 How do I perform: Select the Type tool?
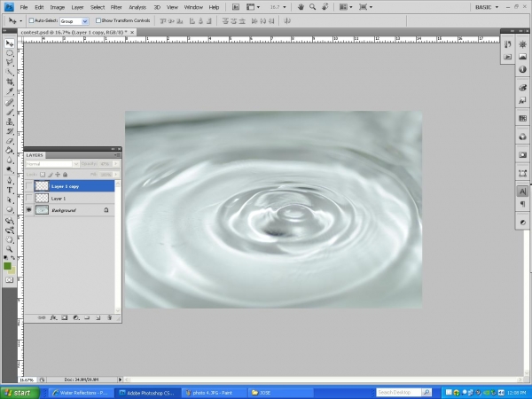[10, 191]
